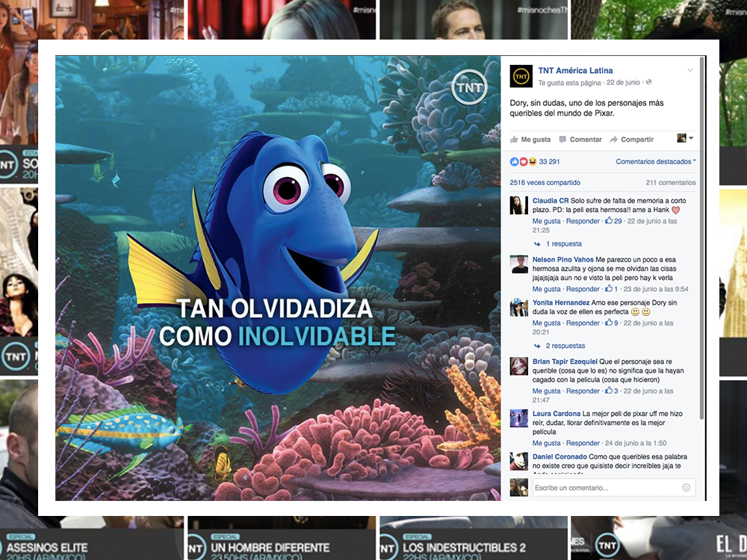This screenshot has width=747, height=560.
Task: View 3 likes on Brian Tapir's comment
Action: (x=612, y=391)
